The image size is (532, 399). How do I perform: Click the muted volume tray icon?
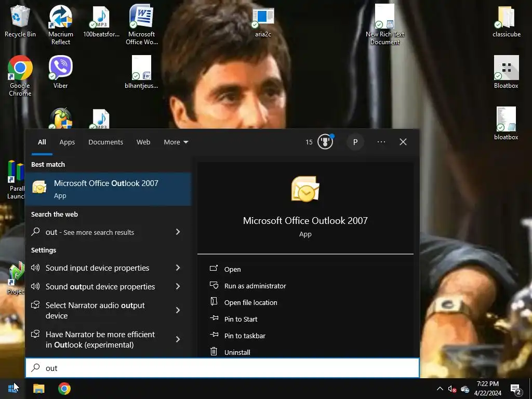[452, 389]
